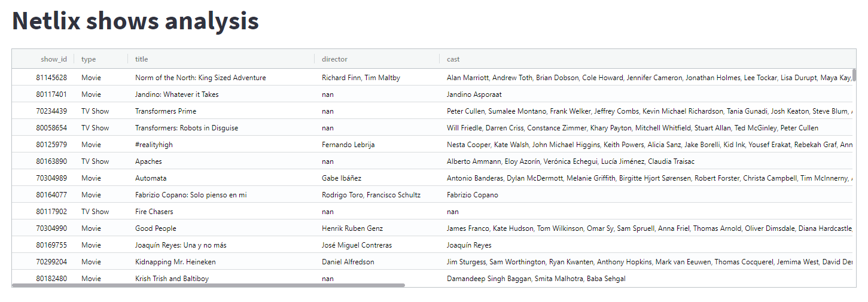Viewport: 868px width, 302px height.
Task: Sort by the director column header
Action: pyautogui.click(x=377, y=59)
